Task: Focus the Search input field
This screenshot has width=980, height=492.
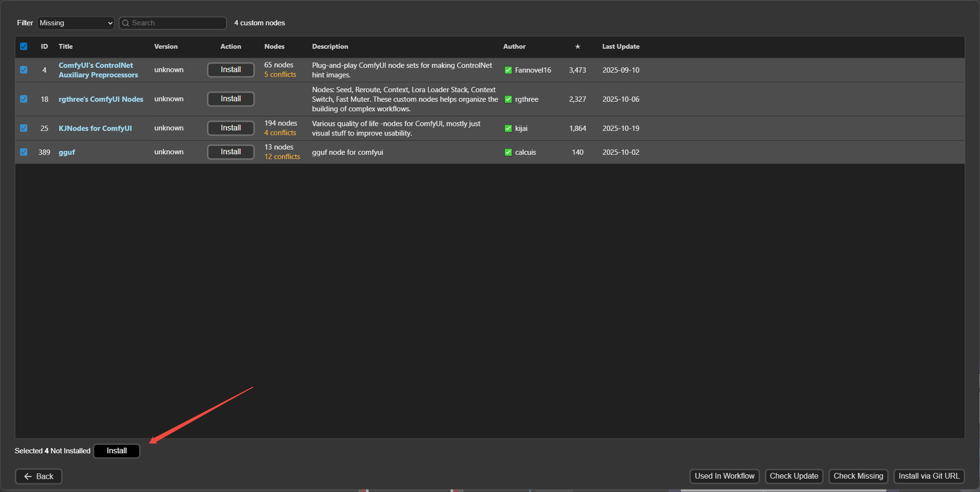Action: tap(177, 23)
